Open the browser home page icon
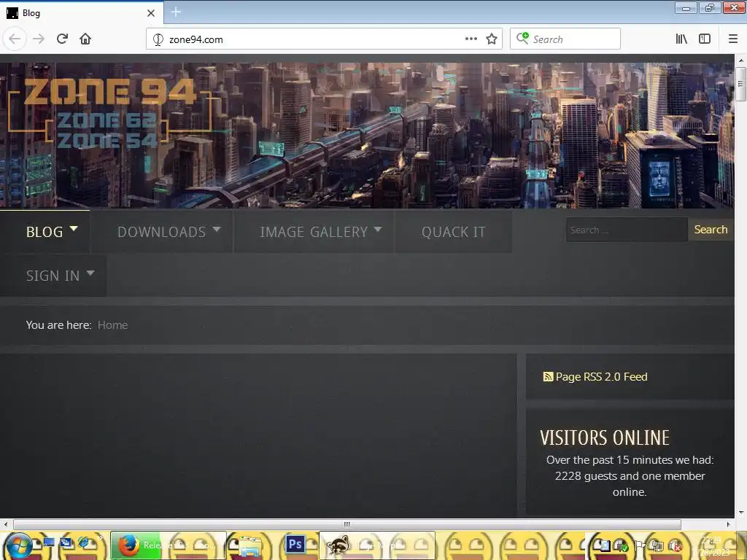747x560 pixels. click(x=85, y=39)
